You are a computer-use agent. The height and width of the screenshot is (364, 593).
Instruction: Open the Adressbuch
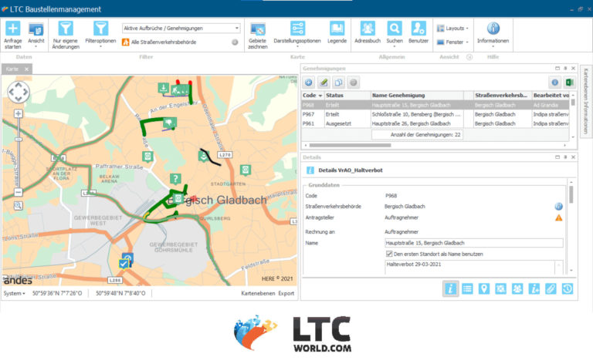click(x=368, y=32)
